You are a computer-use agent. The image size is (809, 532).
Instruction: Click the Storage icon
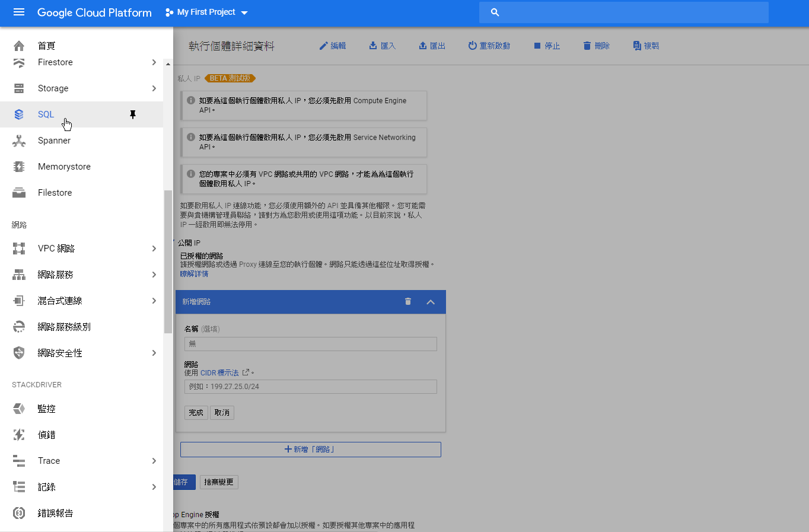(19, 88)
